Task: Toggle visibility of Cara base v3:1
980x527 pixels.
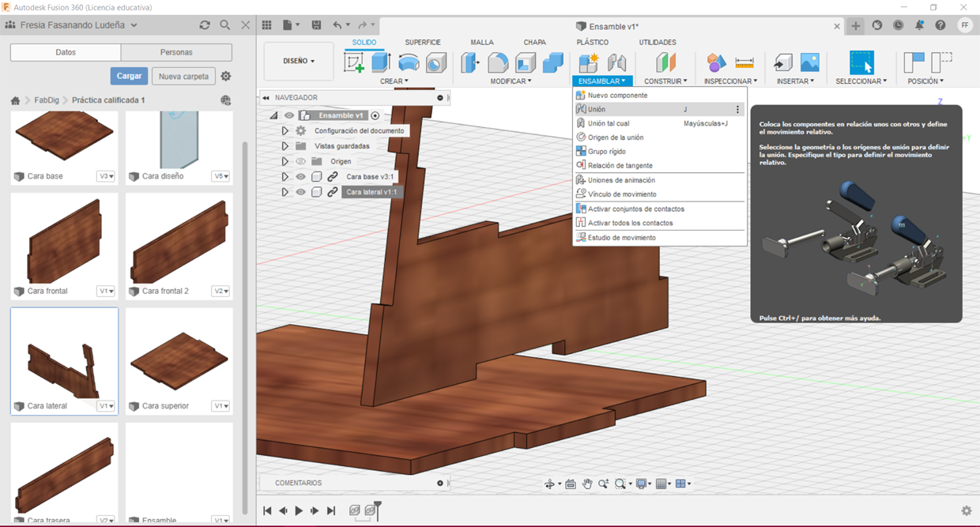Action: coord(300,177)
